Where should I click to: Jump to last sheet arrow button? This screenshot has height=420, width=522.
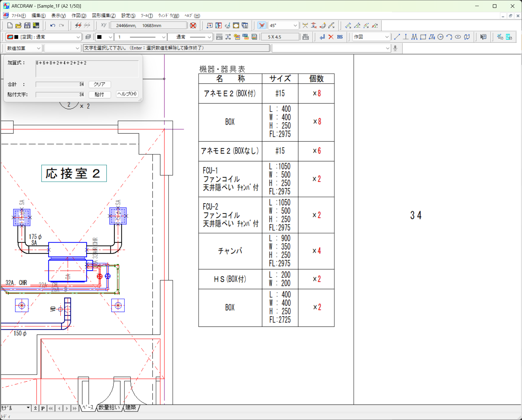[75, 408]
